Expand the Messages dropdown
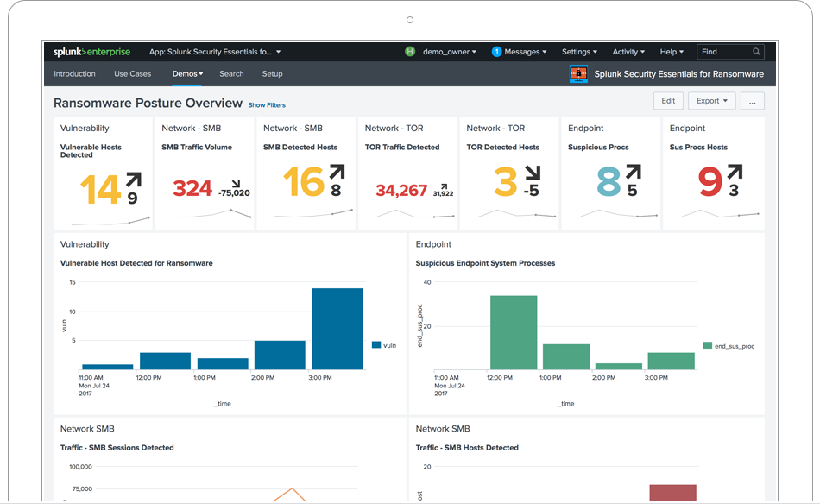Screen dimensions: 820x504 (525, 52)
